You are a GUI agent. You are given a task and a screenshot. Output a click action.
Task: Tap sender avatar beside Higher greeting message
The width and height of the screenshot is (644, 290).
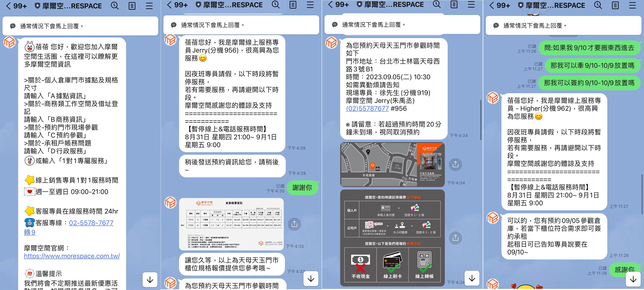point(493,98)
